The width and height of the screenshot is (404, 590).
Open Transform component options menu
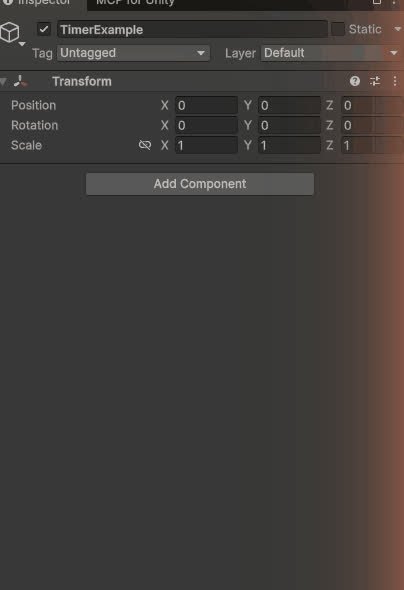tap(395, 81)
